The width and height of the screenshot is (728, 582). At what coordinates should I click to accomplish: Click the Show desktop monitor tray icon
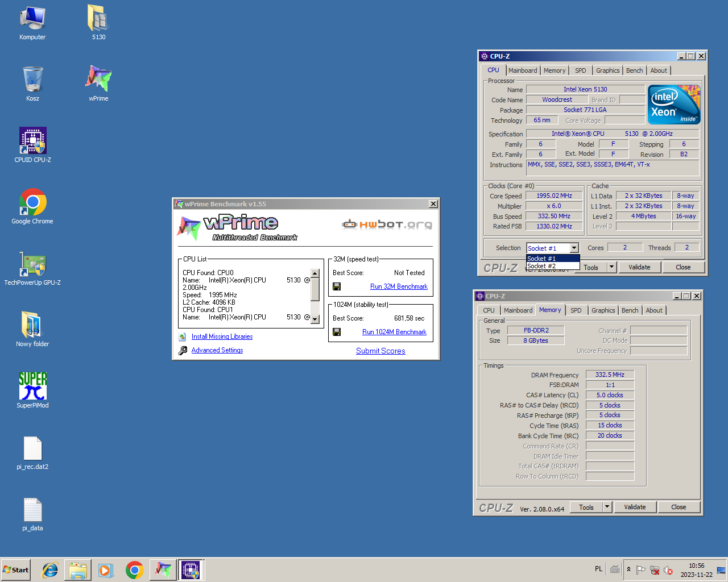click(x=721, y=570)
